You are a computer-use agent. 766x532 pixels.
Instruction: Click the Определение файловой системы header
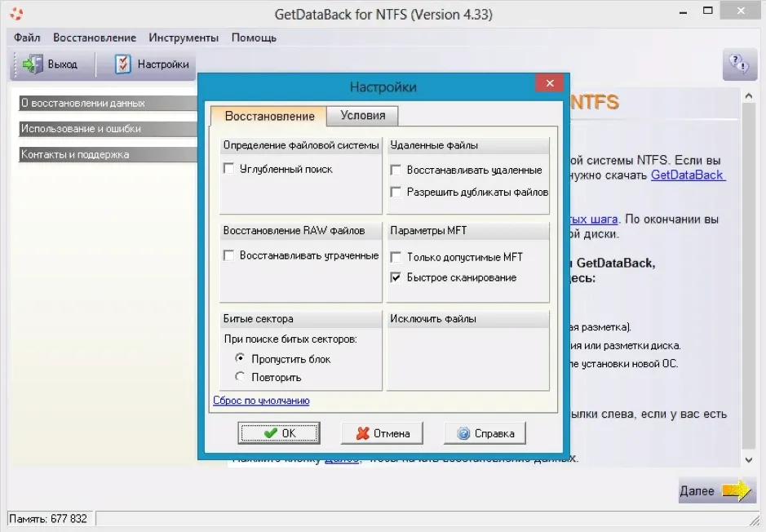[301, 145]
